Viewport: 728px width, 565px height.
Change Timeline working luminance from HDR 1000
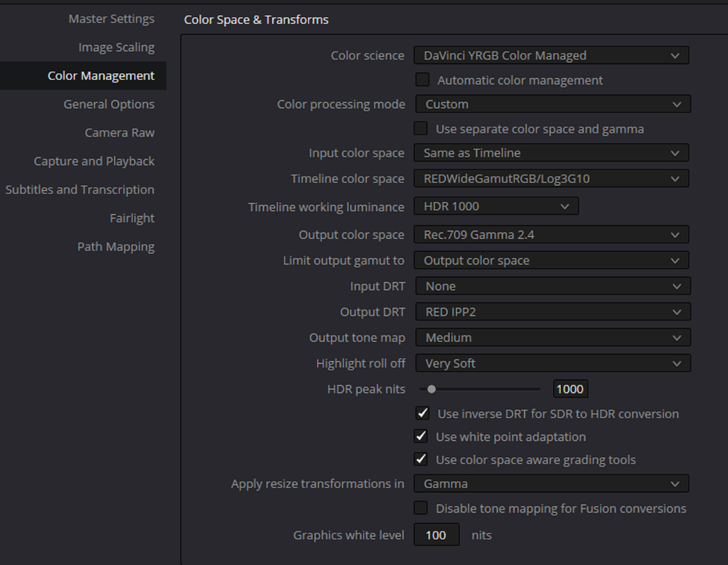(496, 206)
